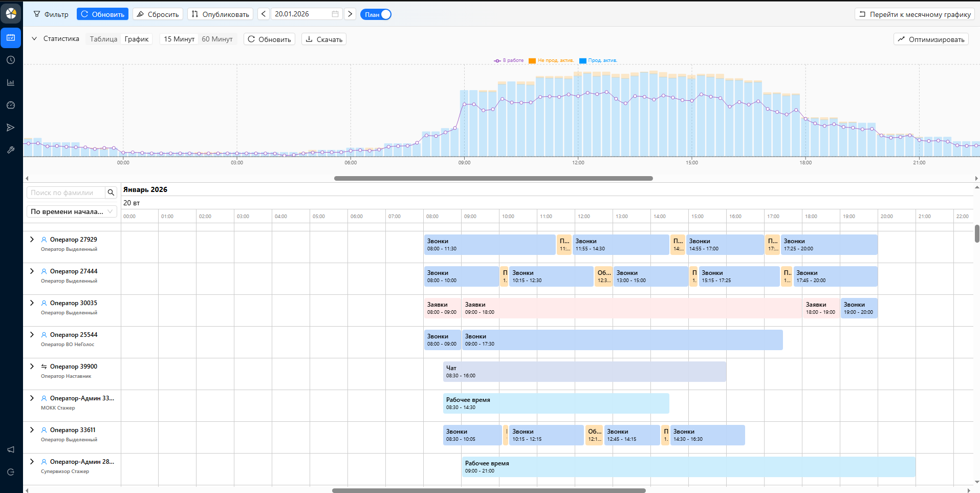Open the dashboard gauge sidebar icon
Viewport: 980px width, 493px height.
pyautogui.click(x=11, y=105)
